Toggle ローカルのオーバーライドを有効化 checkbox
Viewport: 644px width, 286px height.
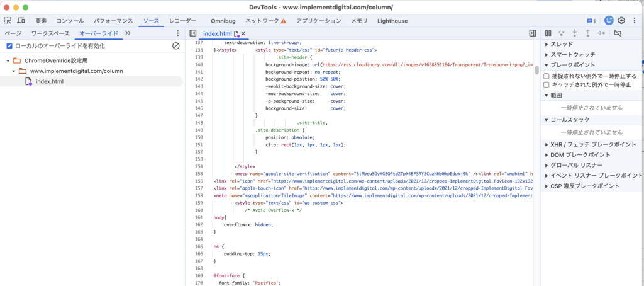[x=9, y=46]
